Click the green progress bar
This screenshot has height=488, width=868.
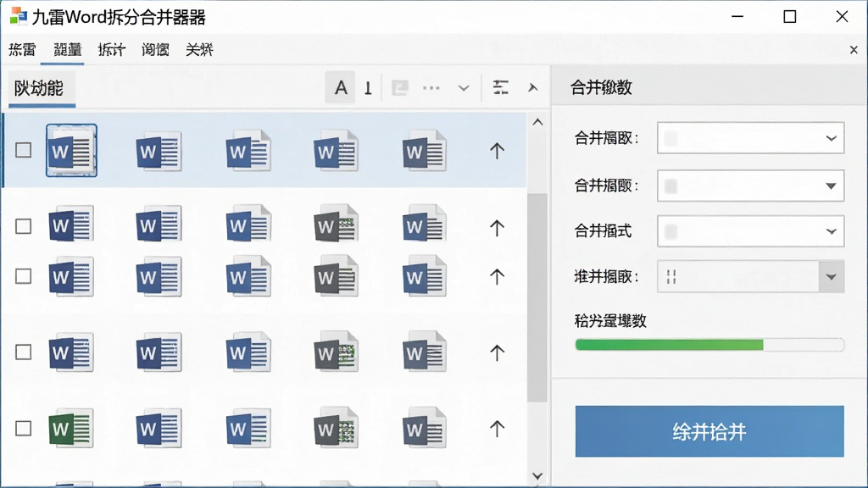(709, 345)
